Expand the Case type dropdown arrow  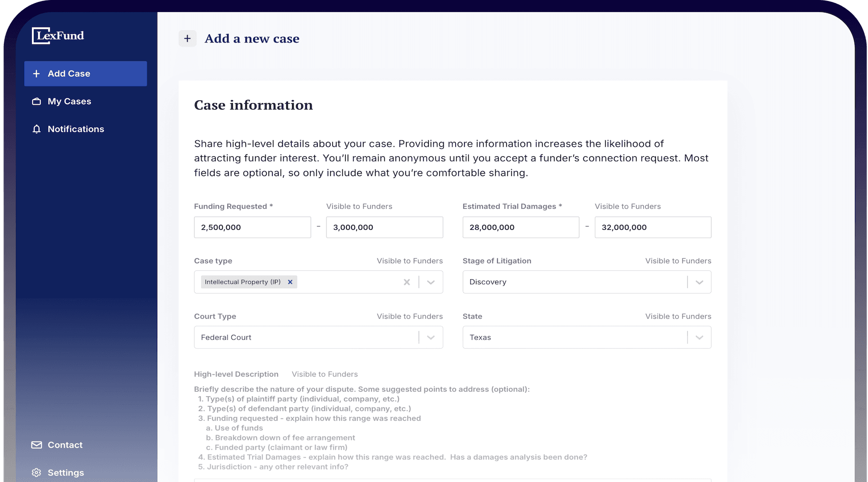[x=431, y=282]
